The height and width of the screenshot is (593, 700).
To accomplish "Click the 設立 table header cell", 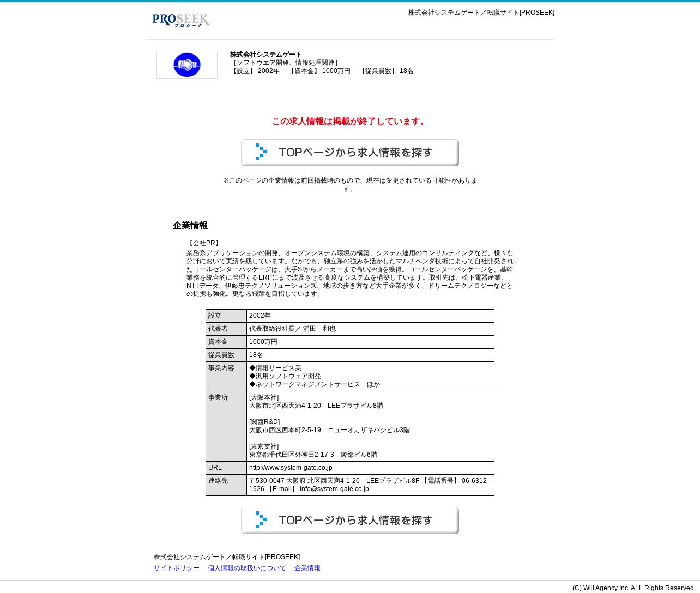I will 226,316.
